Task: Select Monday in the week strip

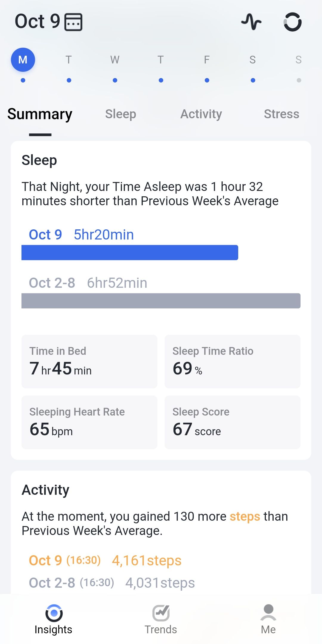Action: click(23, 60)
